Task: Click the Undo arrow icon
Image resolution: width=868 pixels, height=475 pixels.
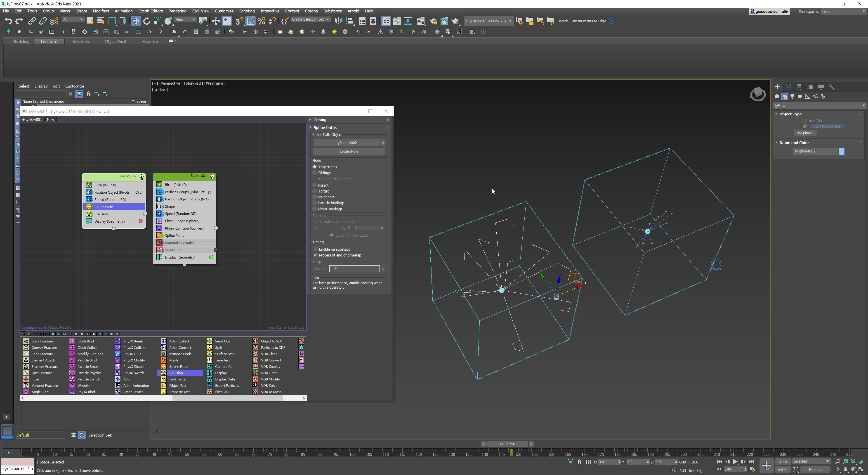Action: point(8,21)
